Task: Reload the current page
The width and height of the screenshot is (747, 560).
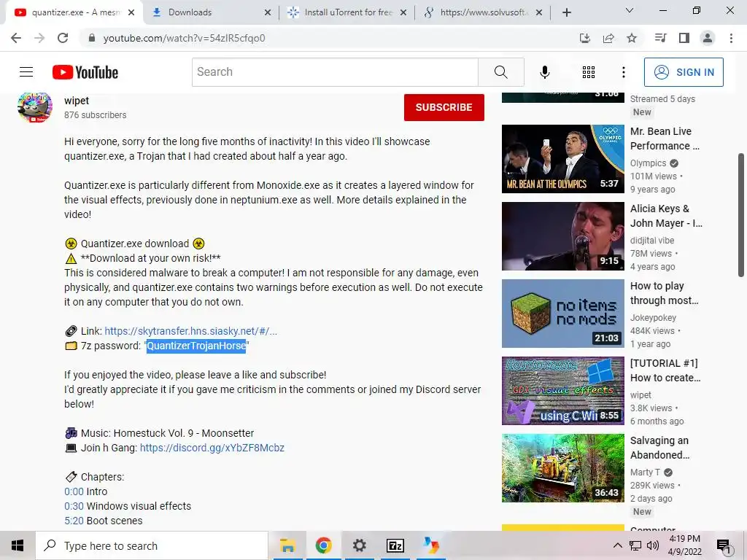Action: pyautogui.click(x=63, y=38)
